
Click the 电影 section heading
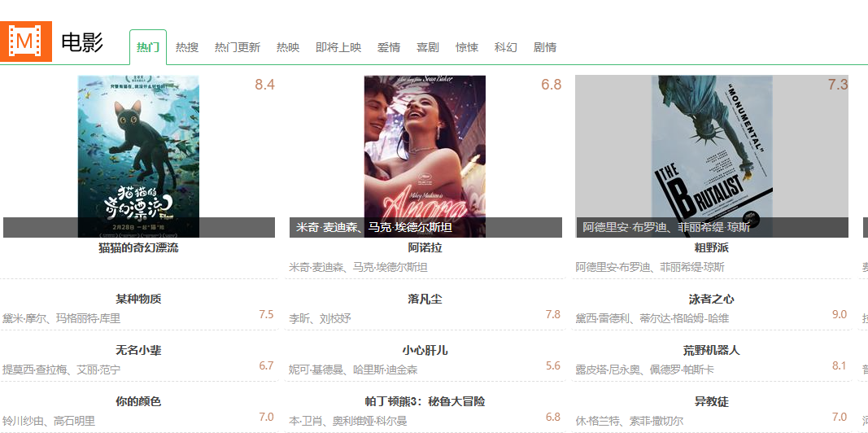tap(82, 42)
